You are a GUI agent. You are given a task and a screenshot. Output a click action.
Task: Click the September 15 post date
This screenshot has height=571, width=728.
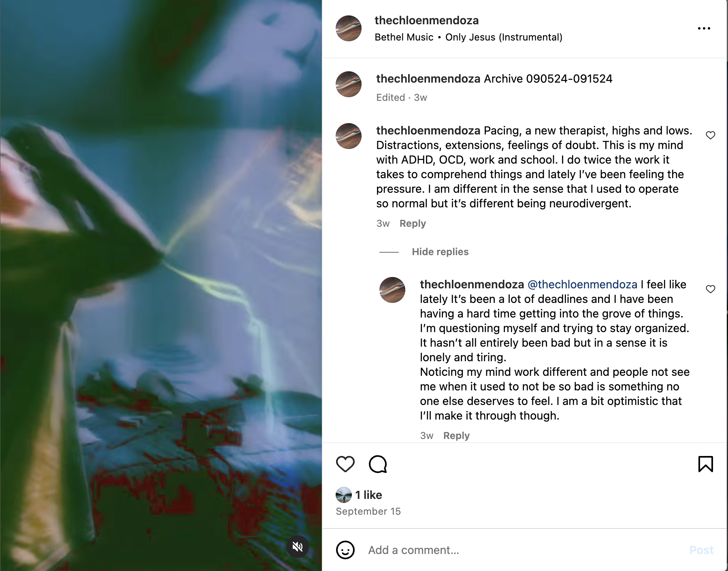pos(368,511)
